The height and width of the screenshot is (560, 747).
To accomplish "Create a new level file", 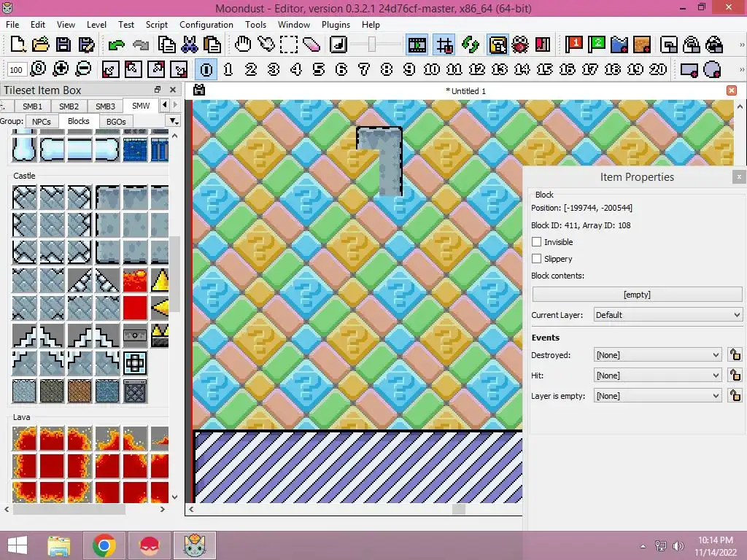I will pos(18,44).
